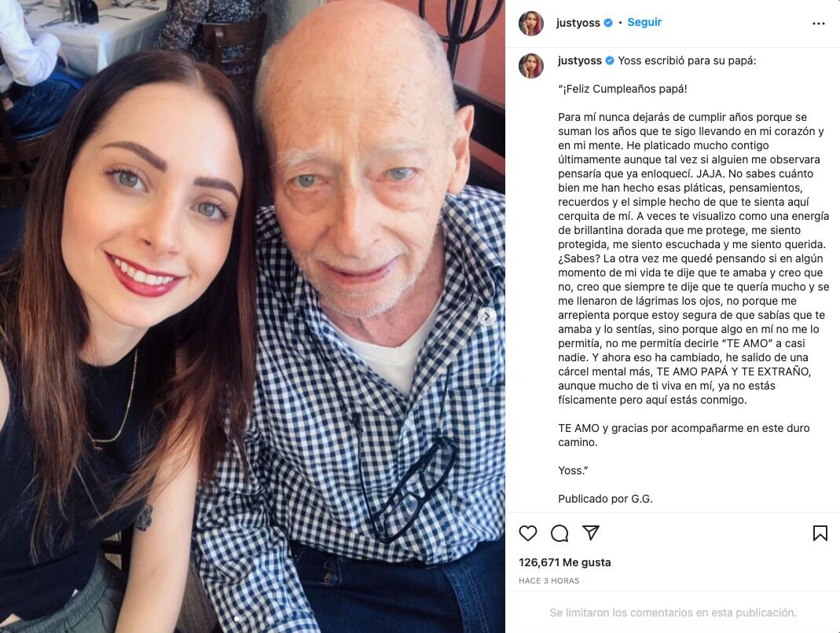Open the justyoss username in the header

(x=578, y=23)
